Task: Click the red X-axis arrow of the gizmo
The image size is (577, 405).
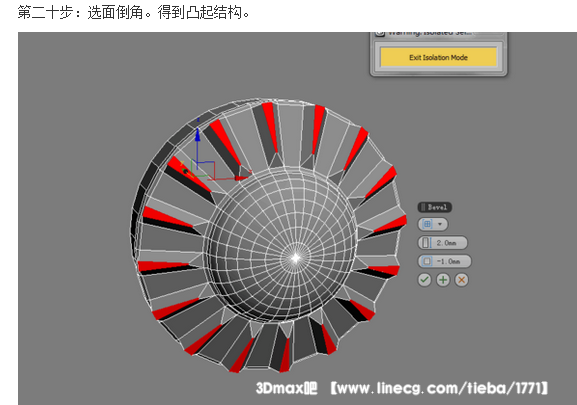Action: [241, 178]
